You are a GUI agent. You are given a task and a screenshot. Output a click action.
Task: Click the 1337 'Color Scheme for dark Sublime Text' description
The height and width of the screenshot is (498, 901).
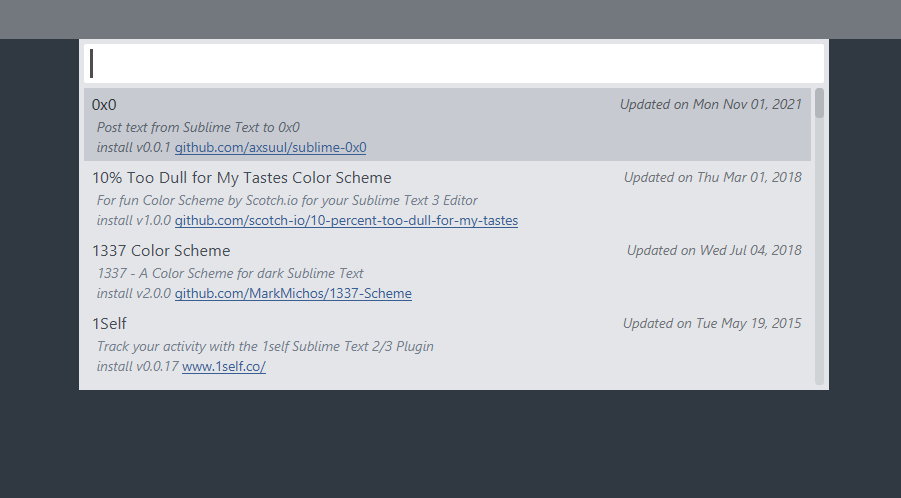pos(230,273)
